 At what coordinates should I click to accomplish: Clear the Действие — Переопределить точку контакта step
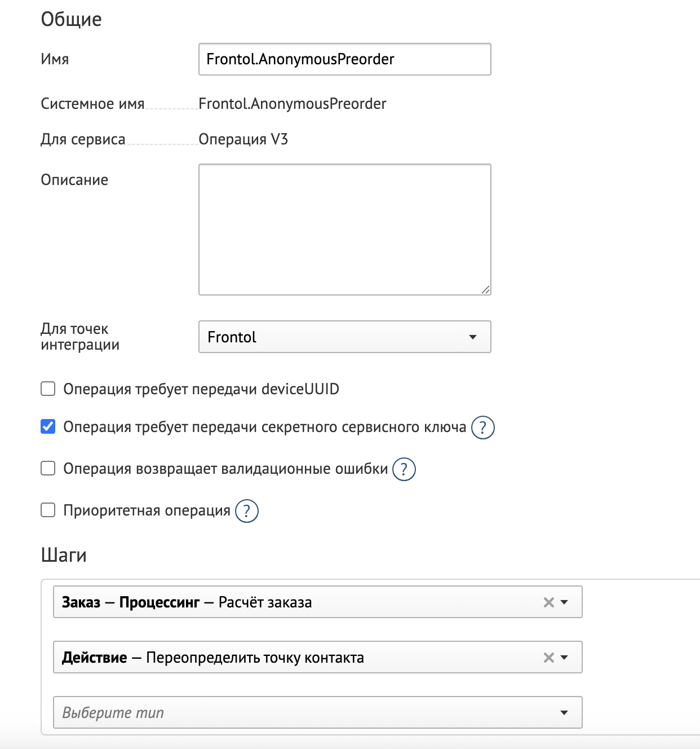coord(548,658)
